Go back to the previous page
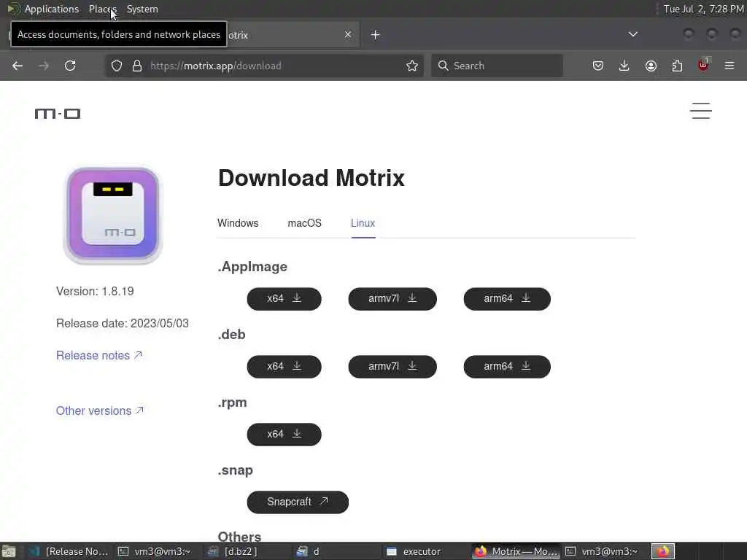The width and height of the screenshot is (747, 560). pyautogui.click(x=18, y=66)
